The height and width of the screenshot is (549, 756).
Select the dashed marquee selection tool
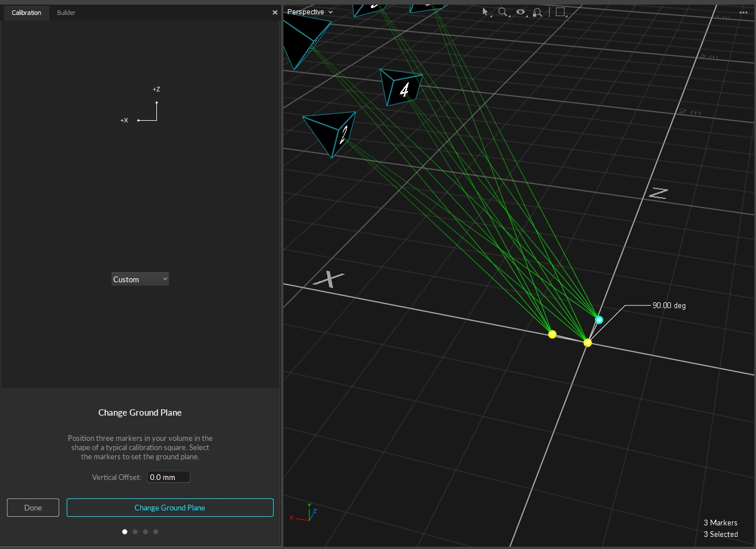(x=560, y=12)
